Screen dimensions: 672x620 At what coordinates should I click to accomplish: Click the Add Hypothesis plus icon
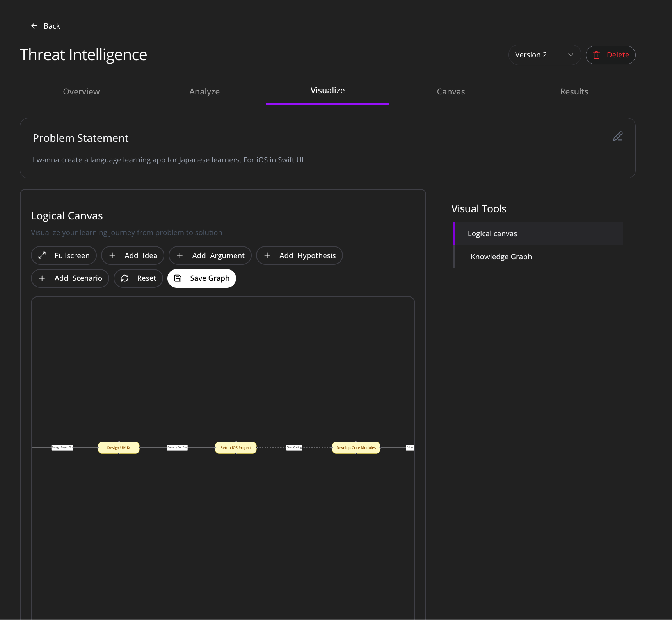click(x=267, y=255)
